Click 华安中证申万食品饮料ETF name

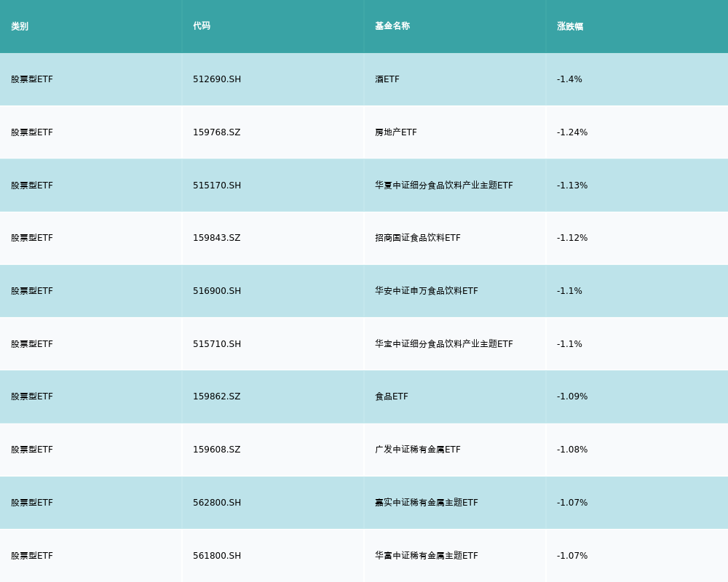pyautogui.click(x=427, y=291)
